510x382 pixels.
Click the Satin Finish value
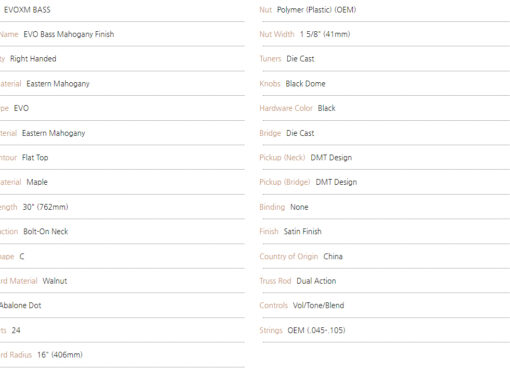click(302, 232)
